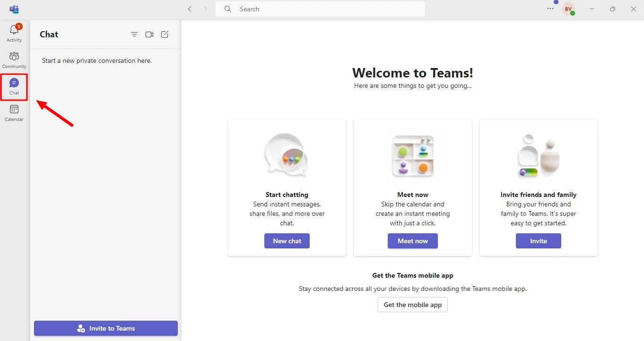Click the new chat compose icon
Viewport: 644px width, 341px height.
[x=165, y=34]
